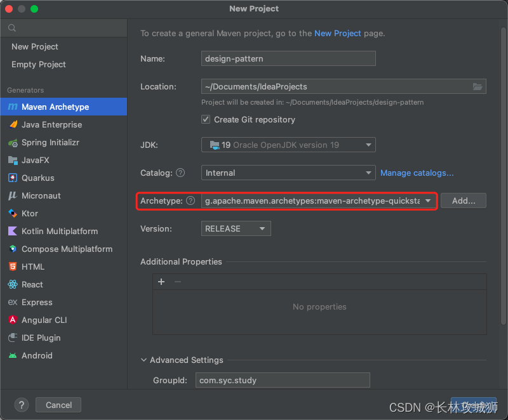The image size is (508, 420).
Task: Show Archetype help tooltip icon
Action: point(191,200)
